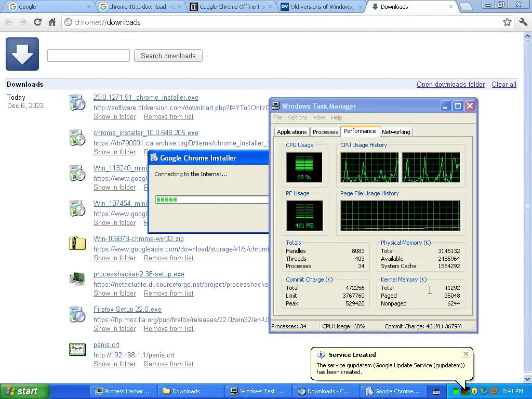Close the Service Created balloon notification
Screen dimensions: 532x399
(466, 354)
